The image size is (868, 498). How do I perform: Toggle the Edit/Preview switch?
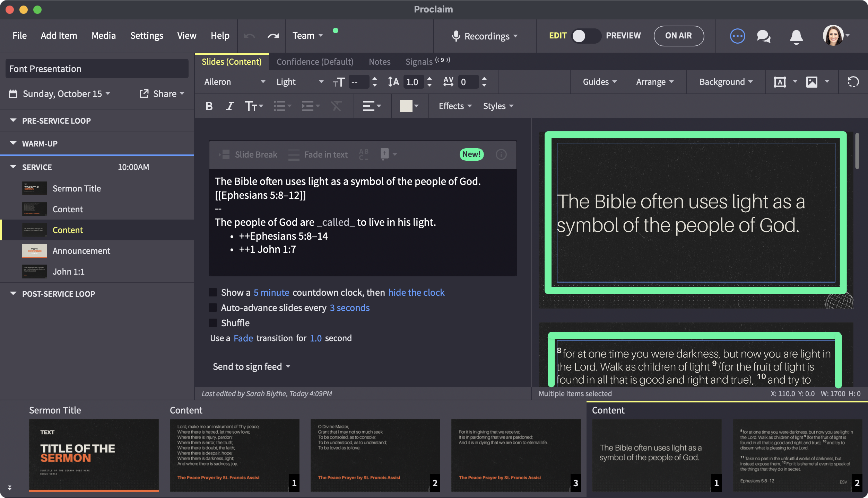tap(586, 36)
